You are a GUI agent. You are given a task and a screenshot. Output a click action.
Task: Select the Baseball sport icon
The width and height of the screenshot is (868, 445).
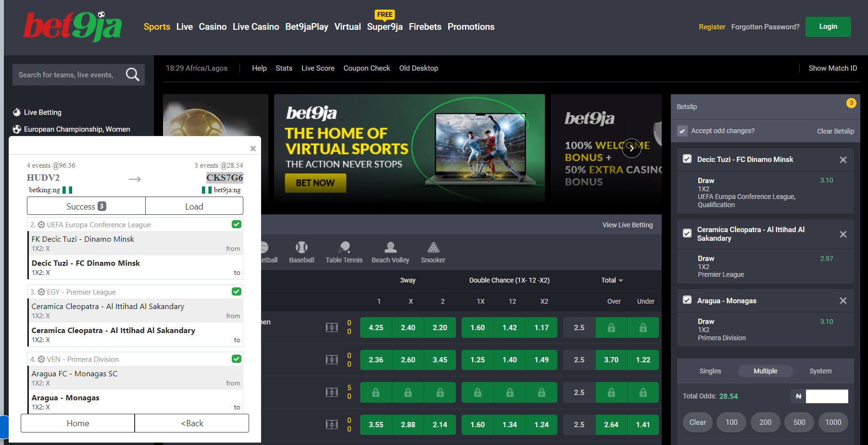click(302, 248)
